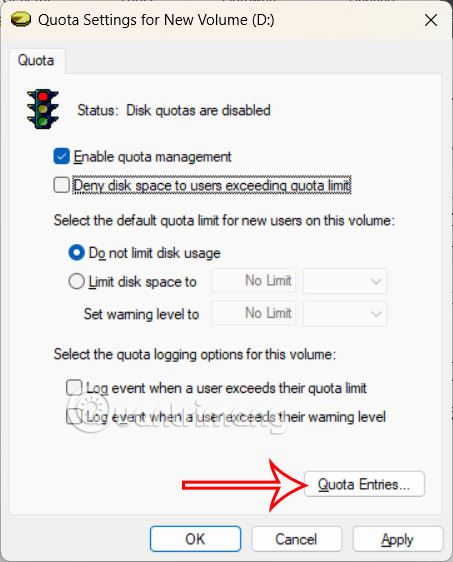Open Quota Entries window
Image resolution: width=453 pixels, height=562 pixels.
point(364,484)
